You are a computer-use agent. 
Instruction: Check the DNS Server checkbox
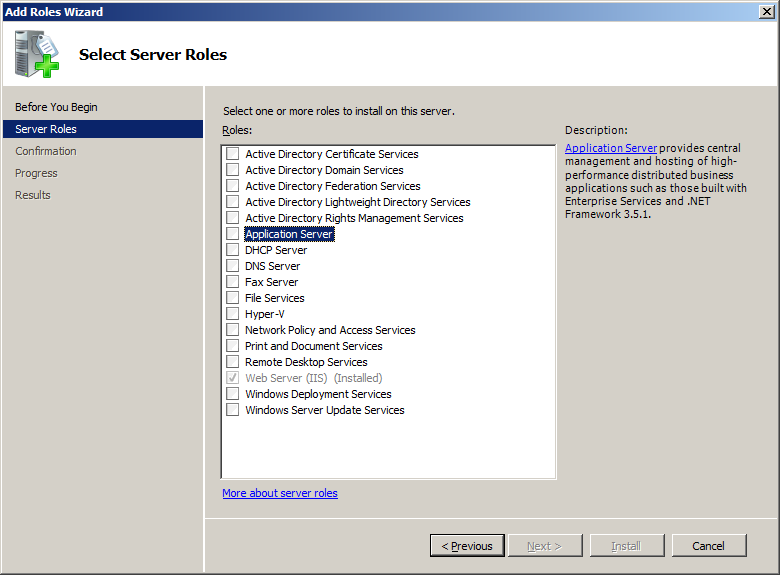click(232, 266)
